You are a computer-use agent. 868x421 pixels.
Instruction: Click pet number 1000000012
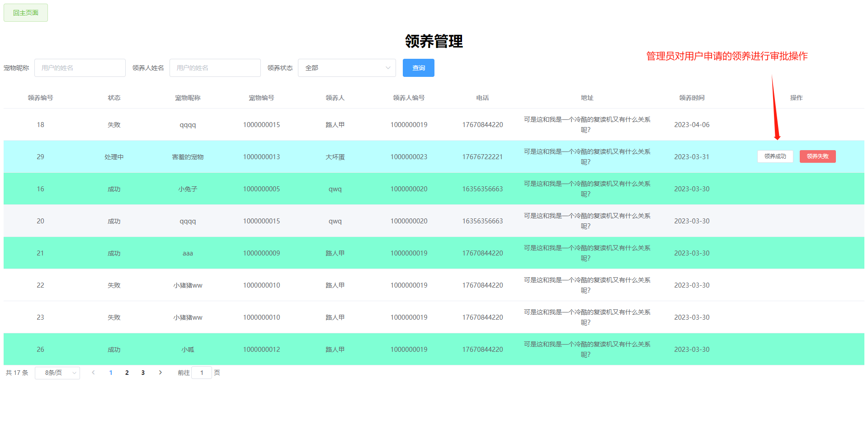(261, 350)
